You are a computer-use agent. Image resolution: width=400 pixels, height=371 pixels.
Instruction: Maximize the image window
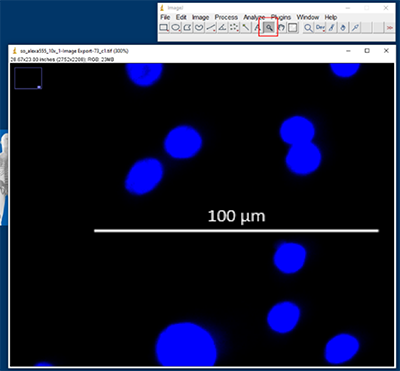[367, 51]
